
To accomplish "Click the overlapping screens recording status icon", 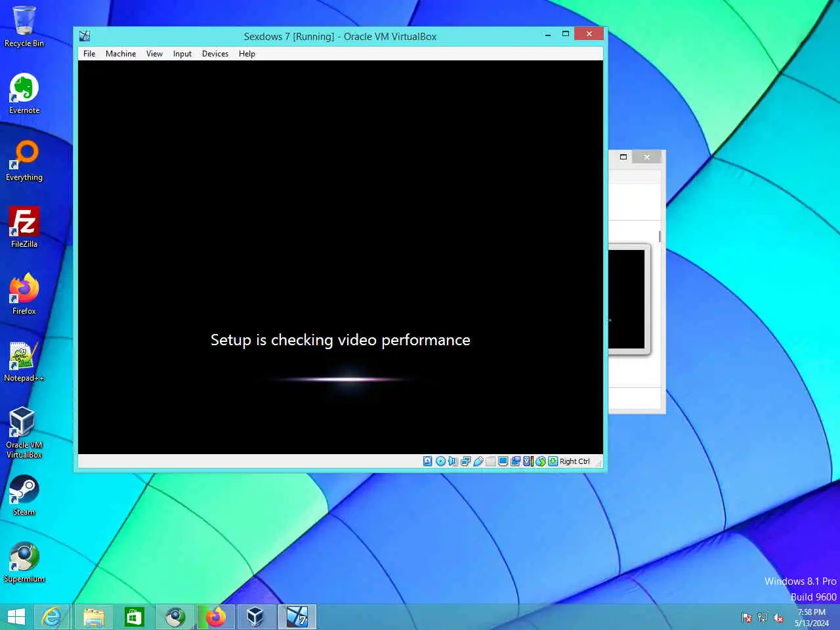I will coord(515,461).
